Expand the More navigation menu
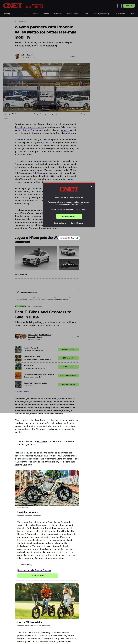 (133, 14)
